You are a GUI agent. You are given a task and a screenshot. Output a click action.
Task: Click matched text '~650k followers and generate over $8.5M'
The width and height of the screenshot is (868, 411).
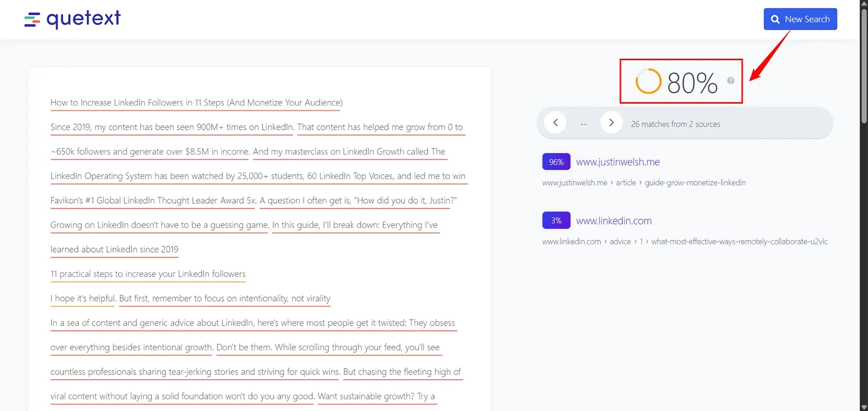tap(150, 151)
